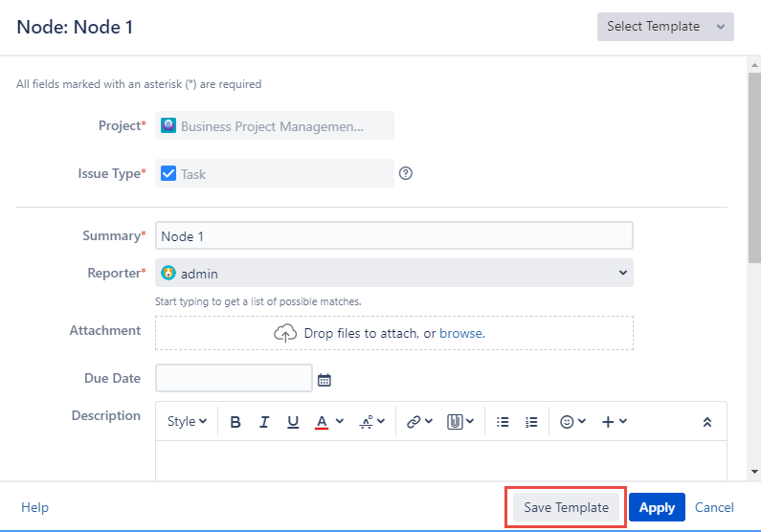Toggle bold formatting in description toolbar
The width and height of the screenshot is (761, 532).
235,422
